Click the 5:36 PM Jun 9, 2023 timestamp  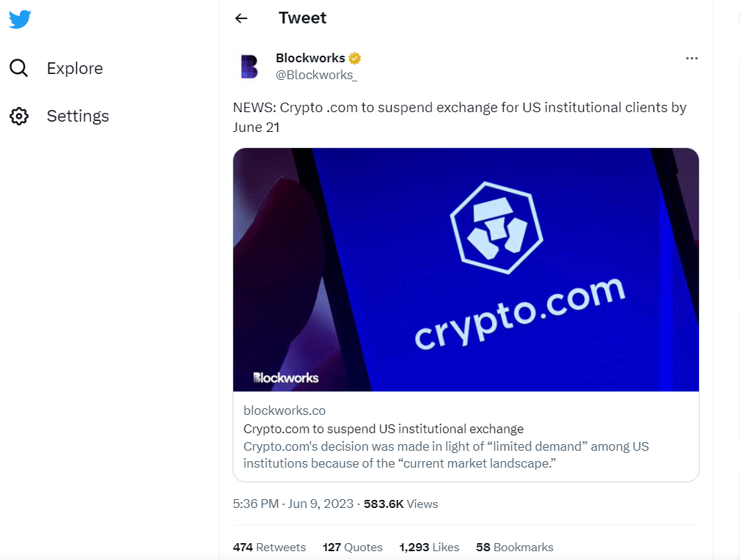pos(293,504)
